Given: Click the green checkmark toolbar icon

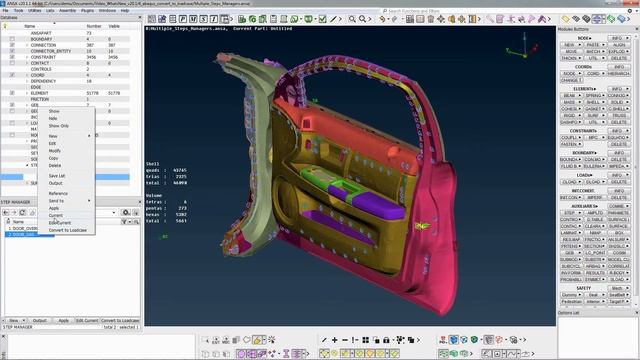Looking at the screenshot, I should (322, 19).
